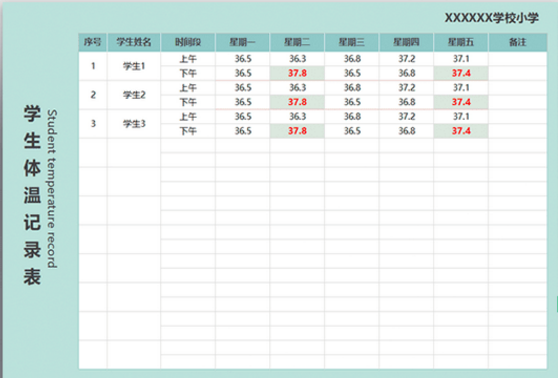Select the sequence number 3 cell
The width and height of the screenshot is (558, 378).
point(93,124)
